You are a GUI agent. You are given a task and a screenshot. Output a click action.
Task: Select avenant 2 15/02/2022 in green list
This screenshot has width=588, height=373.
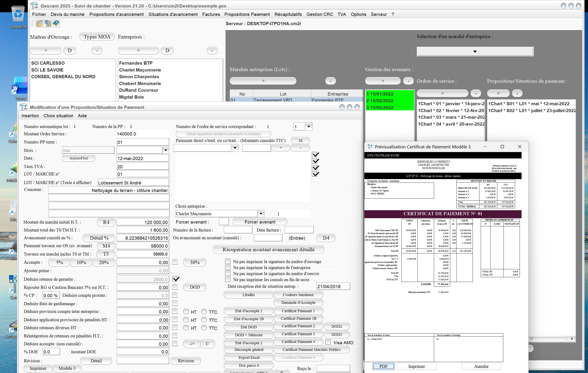(390, 100)
